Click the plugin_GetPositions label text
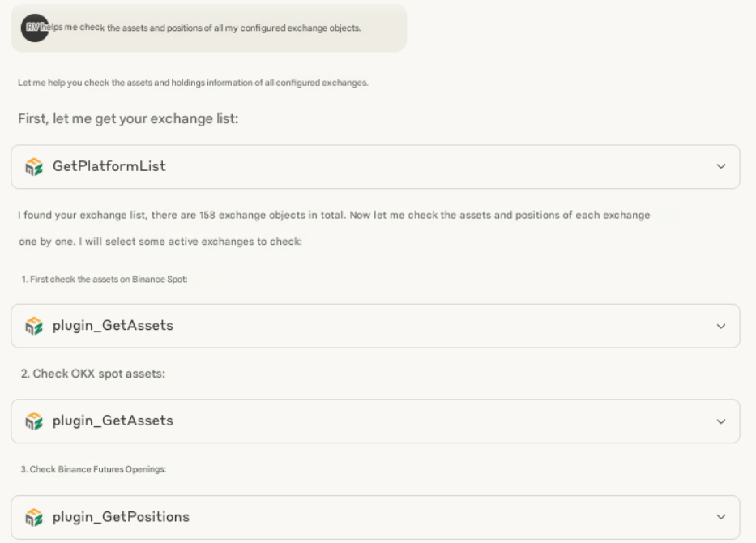The image size is (756, 543). coord(121,516)
